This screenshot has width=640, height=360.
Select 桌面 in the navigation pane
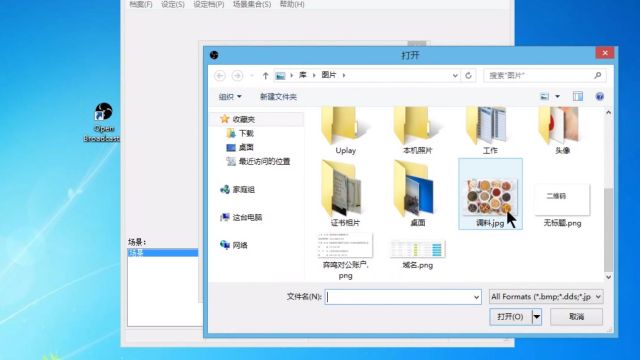tap(246, 147)
